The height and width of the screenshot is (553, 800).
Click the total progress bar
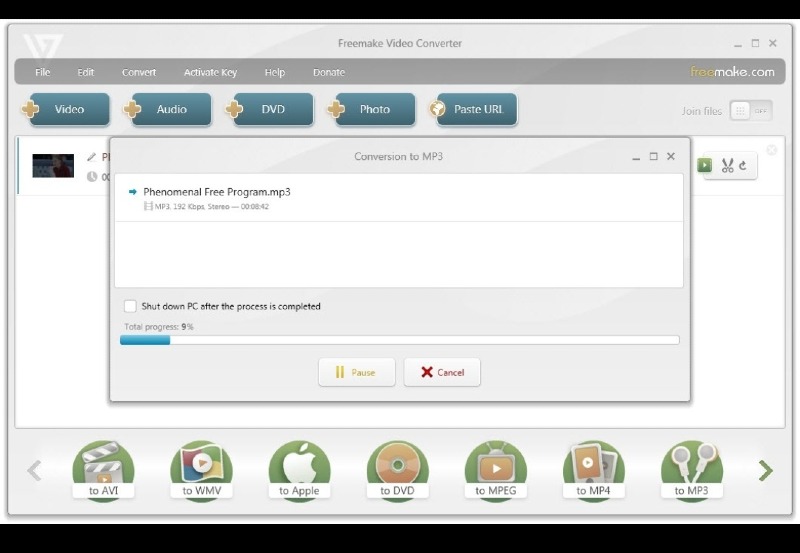(399, 340)
